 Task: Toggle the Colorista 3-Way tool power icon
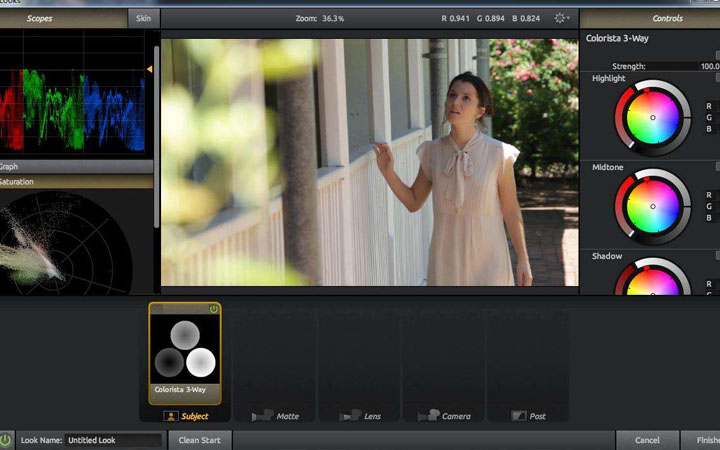click(213, 309)
